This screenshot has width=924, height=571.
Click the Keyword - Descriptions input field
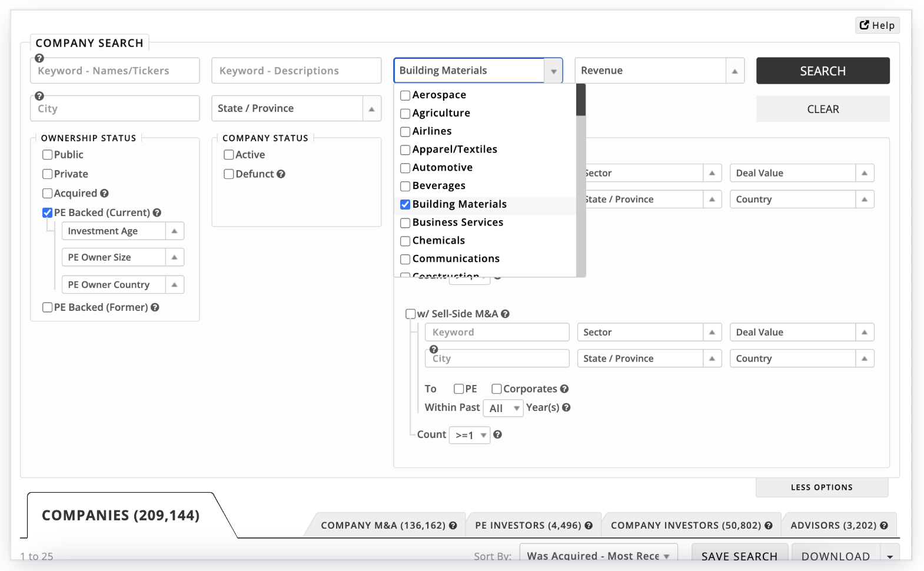(x=296, y=71)
